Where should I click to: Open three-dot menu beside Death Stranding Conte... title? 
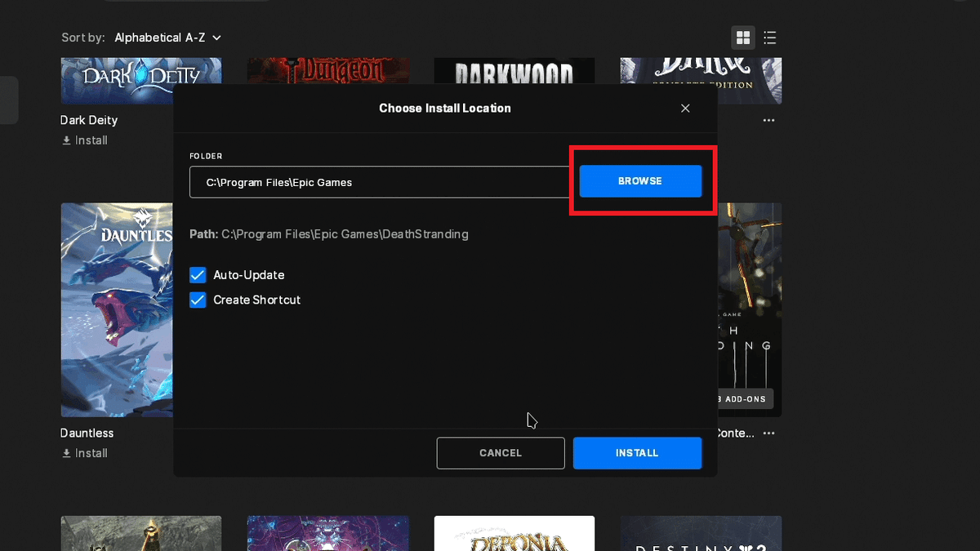pos(768,433)
